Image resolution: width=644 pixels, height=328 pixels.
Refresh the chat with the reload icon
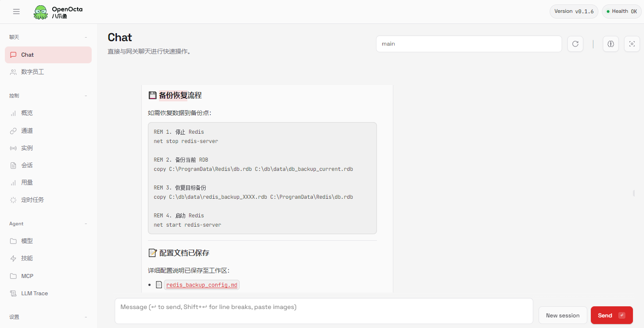coord(575,44)
